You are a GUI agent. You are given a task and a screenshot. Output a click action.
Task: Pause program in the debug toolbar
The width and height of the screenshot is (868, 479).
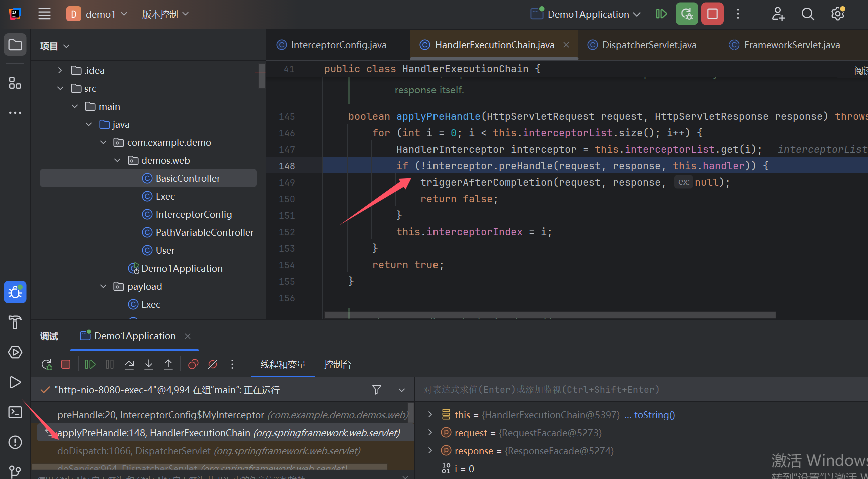click(110, 364)
